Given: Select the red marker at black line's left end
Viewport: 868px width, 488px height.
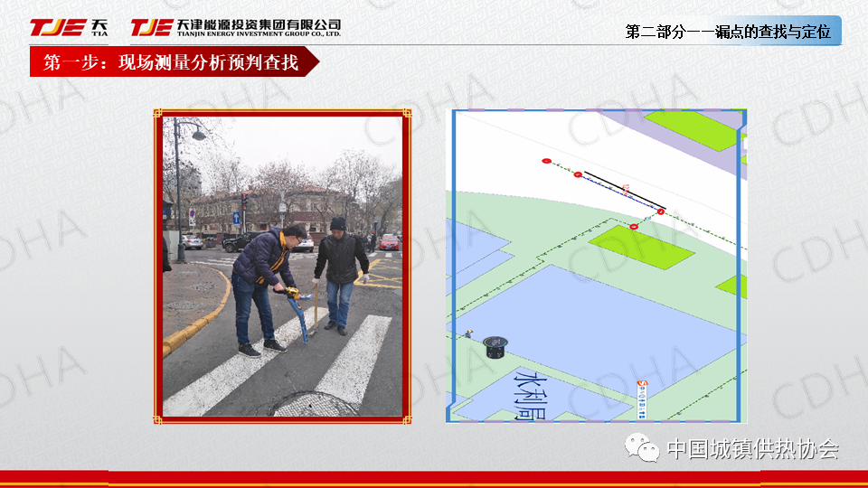Looking at the screenshot, I should [578, 174].
